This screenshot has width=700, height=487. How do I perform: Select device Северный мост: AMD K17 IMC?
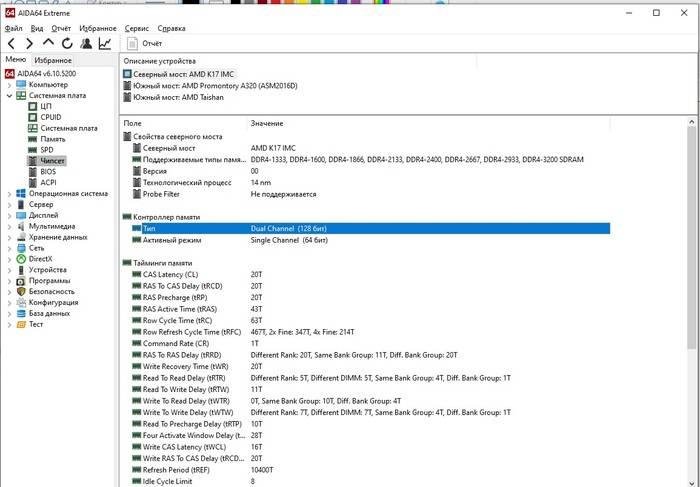pos(179,74)
